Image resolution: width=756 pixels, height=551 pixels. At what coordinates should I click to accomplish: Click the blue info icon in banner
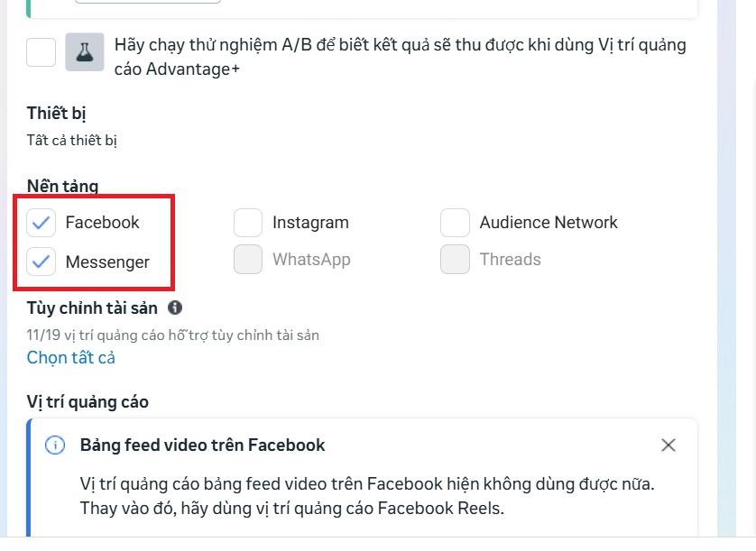coord(55,445)
